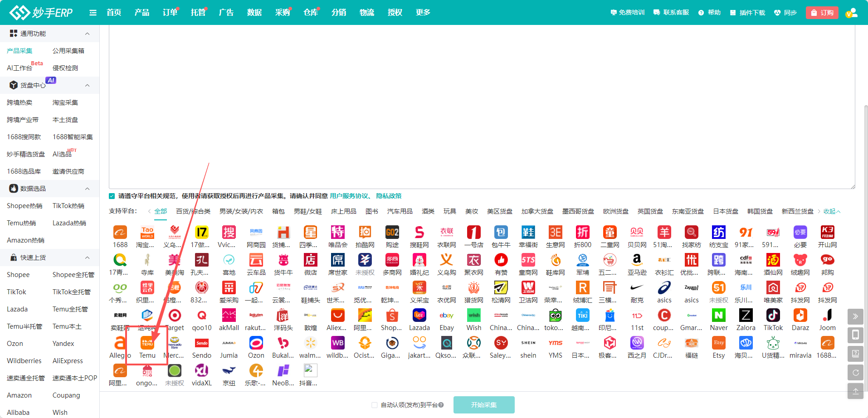Select the 有赞 platform icon

click(x=501, y=260)
